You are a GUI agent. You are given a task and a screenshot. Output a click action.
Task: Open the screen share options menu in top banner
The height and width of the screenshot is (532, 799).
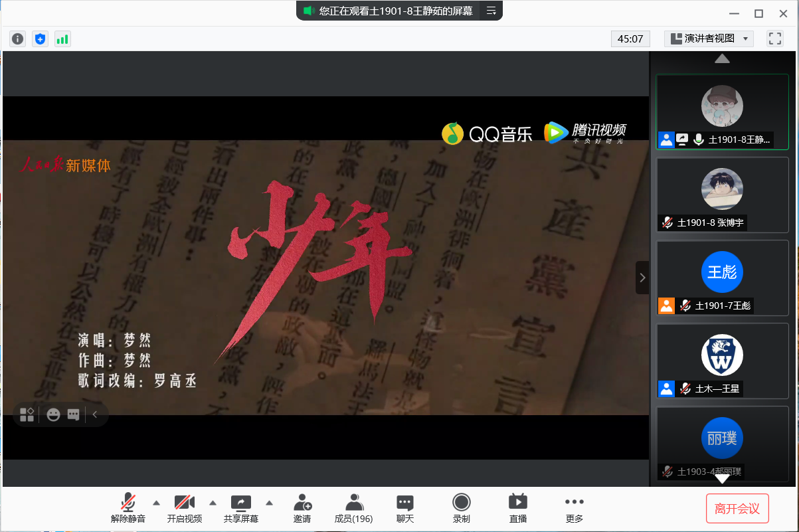click(x=491, y=11)
